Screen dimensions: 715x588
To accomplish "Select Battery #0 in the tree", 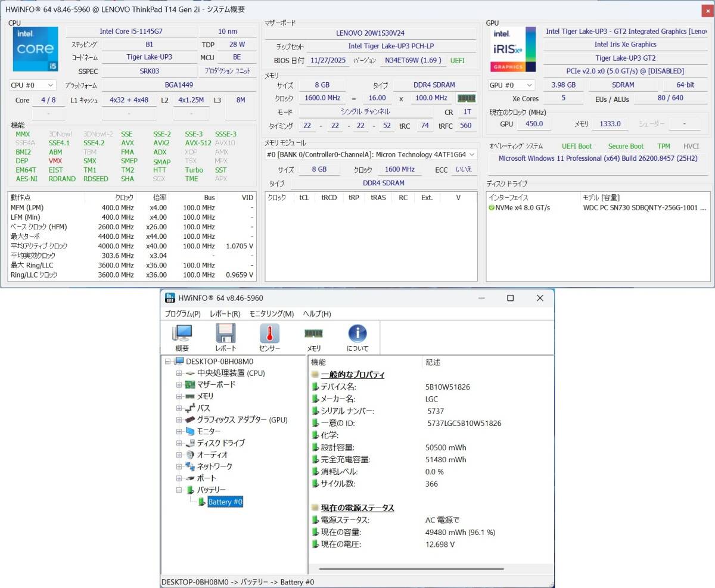I will 225,502.
